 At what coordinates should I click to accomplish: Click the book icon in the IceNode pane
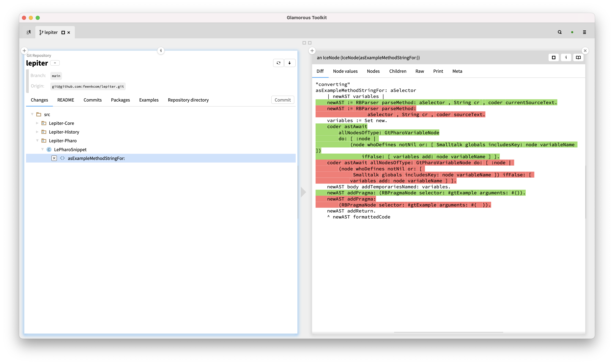(578, 57)
